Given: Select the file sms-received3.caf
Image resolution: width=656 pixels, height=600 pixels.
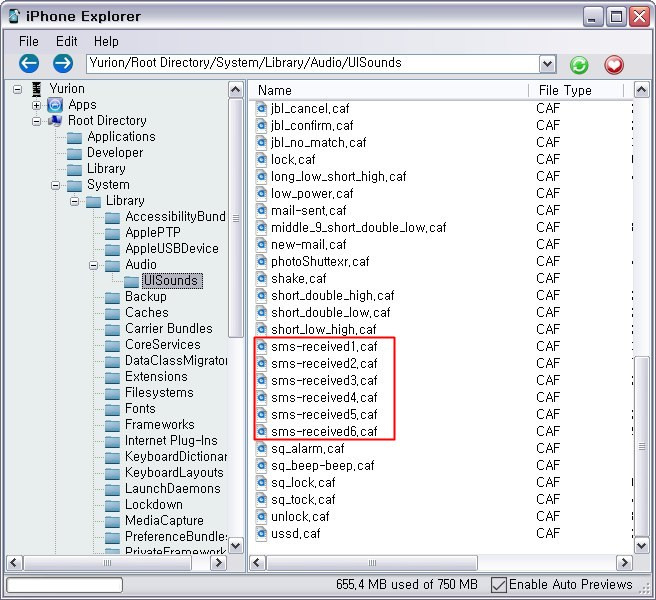Looking at the screenshot, I should click(324, 381).
